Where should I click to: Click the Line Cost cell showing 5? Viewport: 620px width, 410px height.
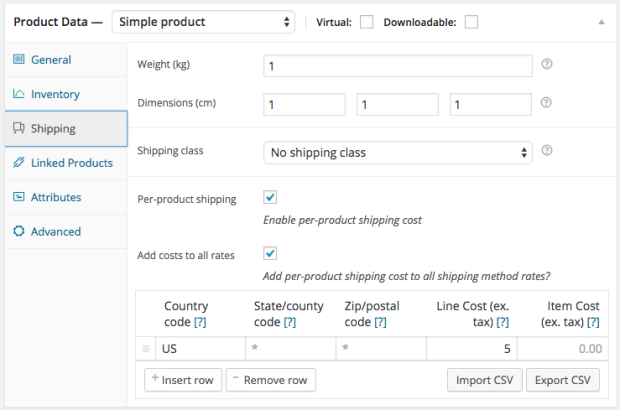coord(471,348)
